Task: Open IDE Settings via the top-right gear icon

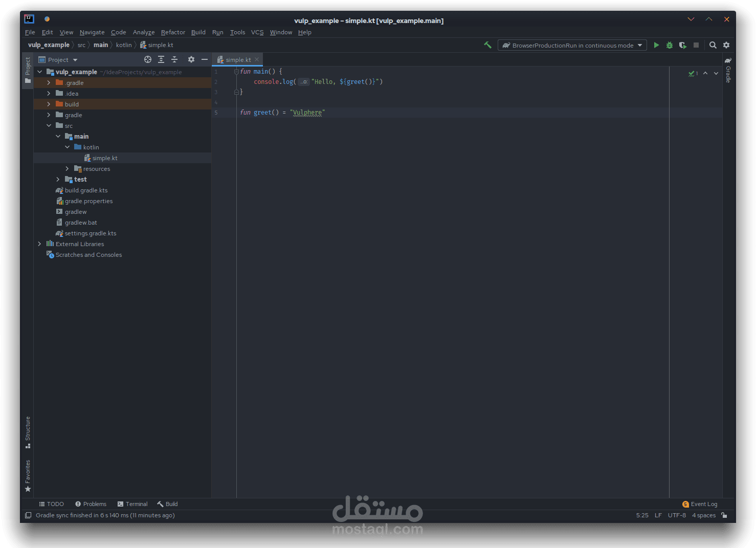Action: [x=726, y=45]
